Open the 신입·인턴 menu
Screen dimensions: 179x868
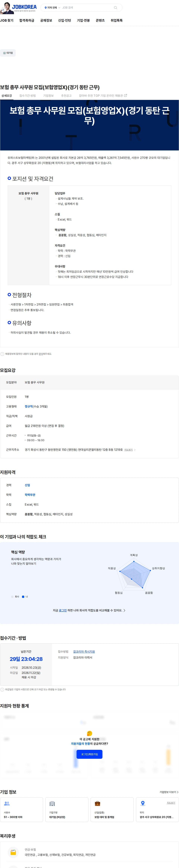pyautogui.click(x=64, y=21)
